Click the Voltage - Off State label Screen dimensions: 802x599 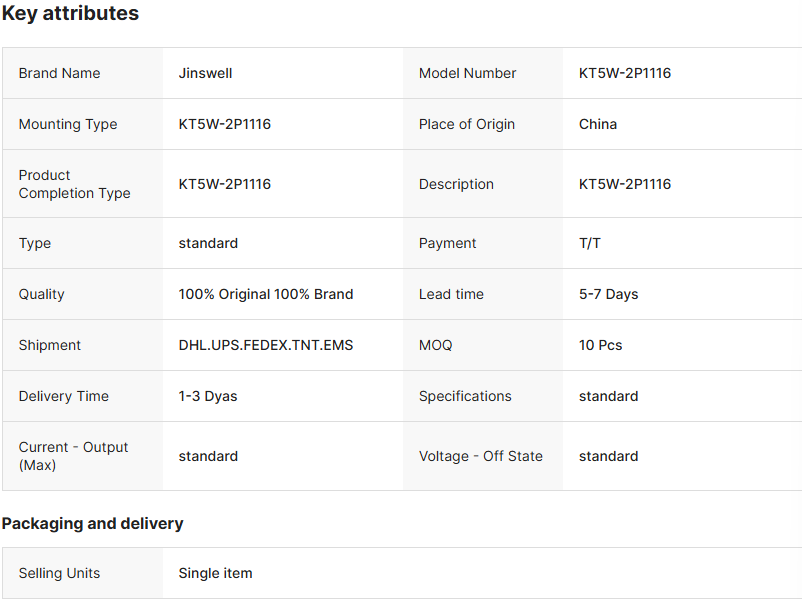[480, 456]
